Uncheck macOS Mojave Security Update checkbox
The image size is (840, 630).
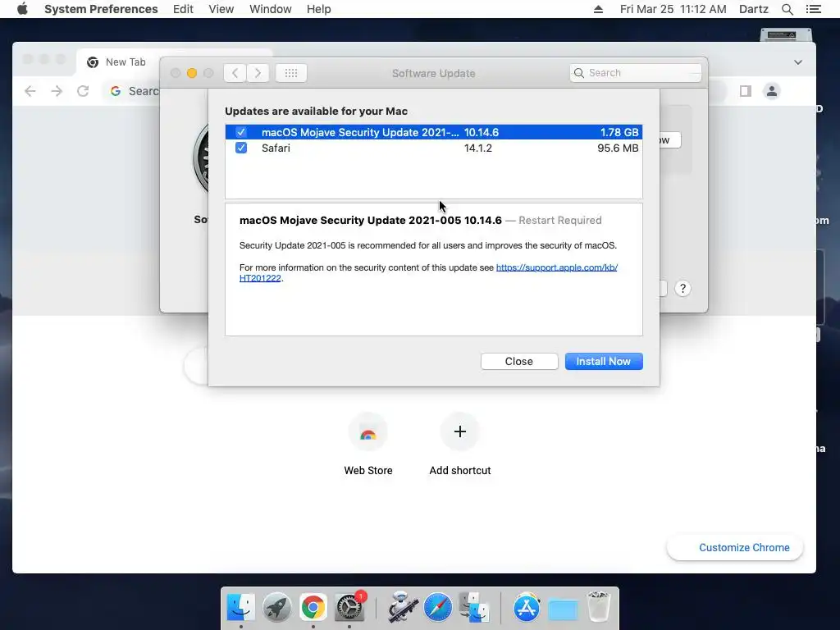point(241,132)
